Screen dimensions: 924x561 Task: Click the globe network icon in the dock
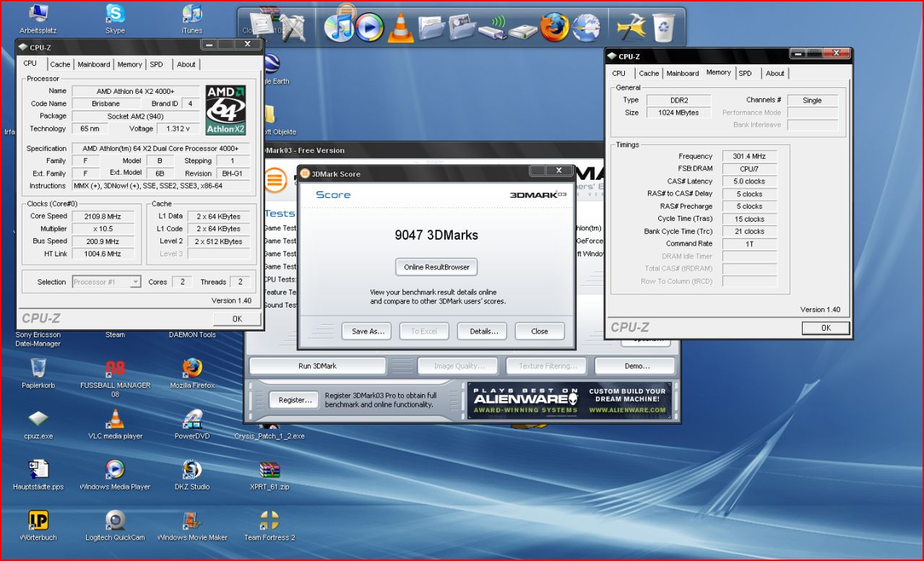586,27
